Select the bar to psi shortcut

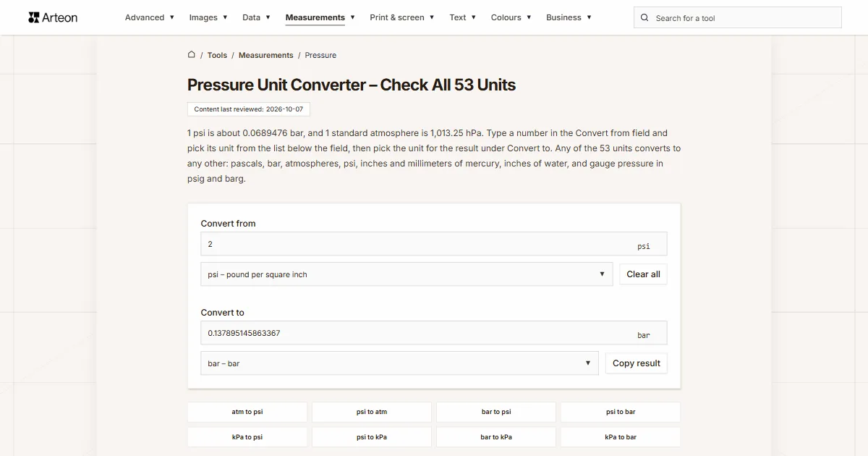coord(496,412)
